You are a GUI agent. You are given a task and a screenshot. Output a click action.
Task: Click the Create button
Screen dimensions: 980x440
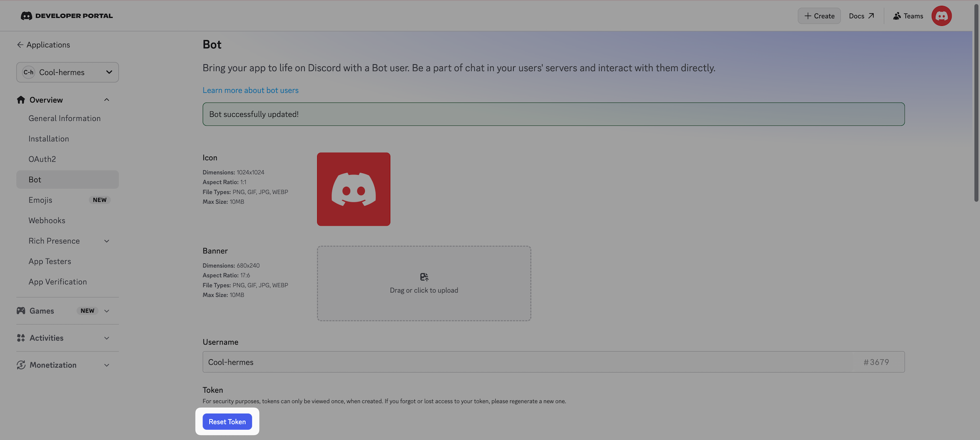click(819, 16)
